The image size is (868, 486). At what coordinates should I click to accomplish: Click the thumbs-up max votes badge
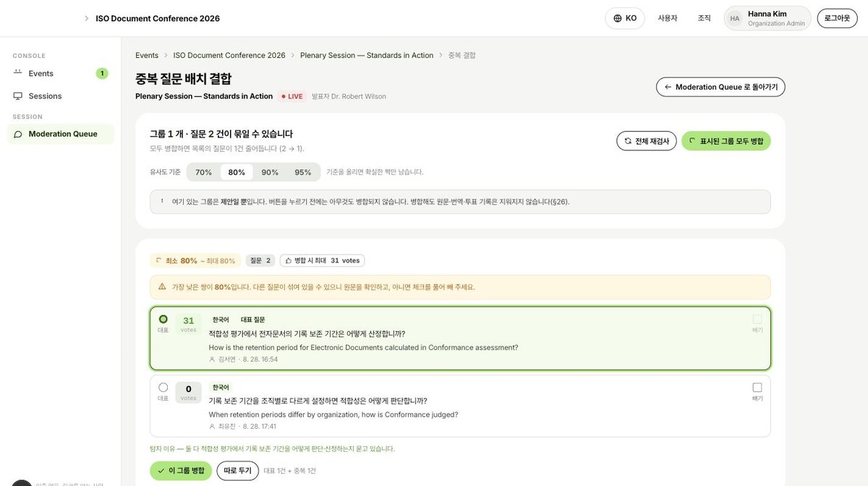(323, 260)
